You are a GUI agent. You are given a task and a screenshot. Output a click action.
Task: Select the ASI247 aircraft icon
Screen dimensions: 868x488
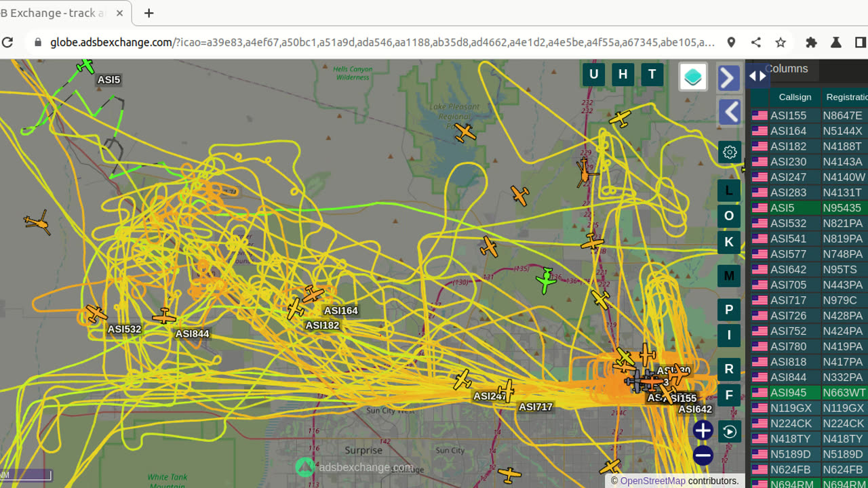tap(462, 379)
